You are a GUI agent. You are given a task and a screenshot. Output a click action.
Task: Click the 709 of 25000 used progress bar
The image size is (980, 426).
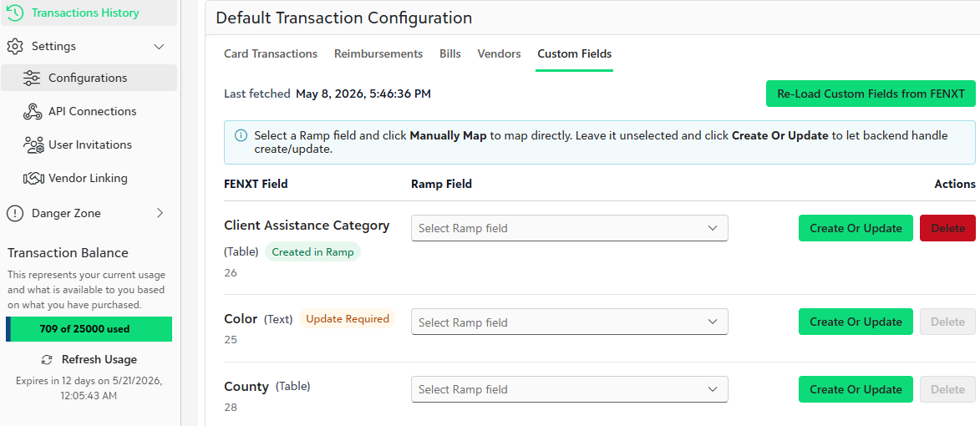click(89, 329)
